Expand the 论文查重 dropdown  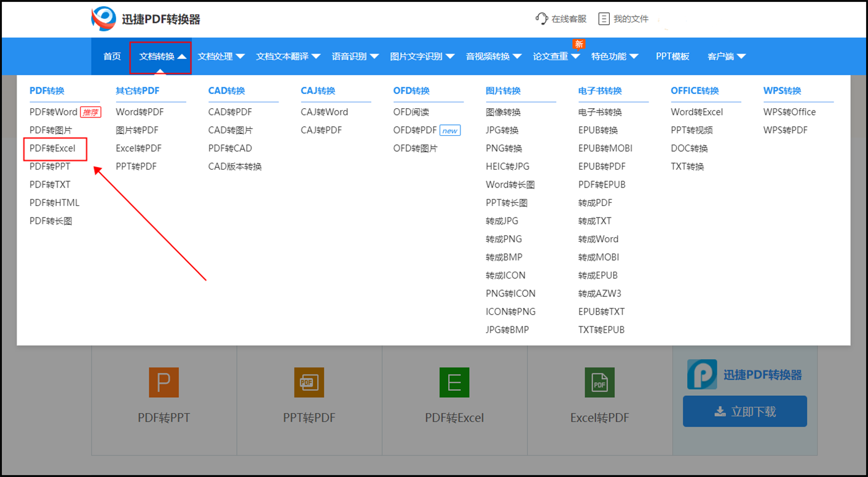575,57
